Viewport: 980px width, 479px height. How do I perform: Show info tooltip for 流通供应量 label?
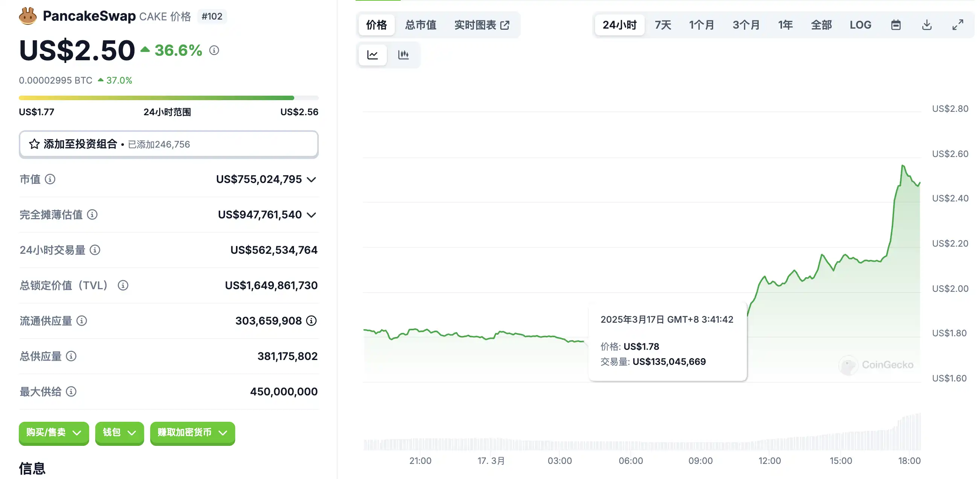click(81, 320)
